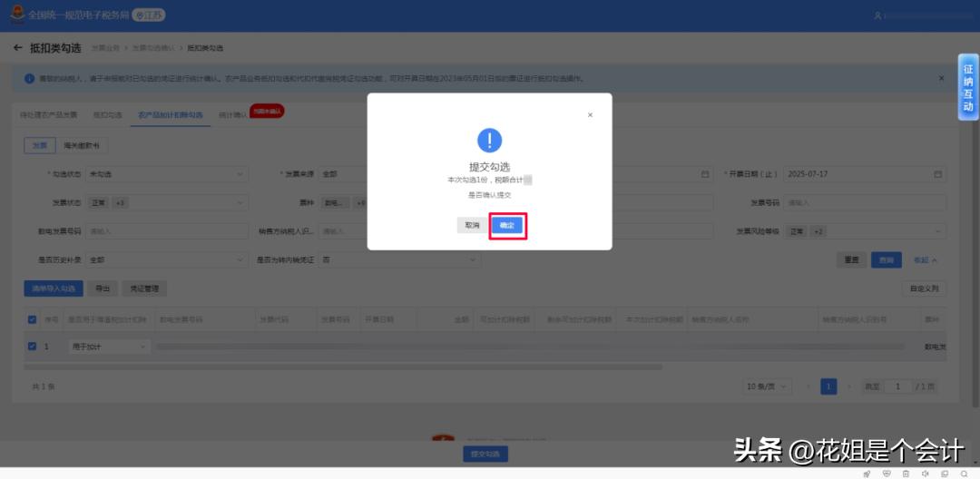Image resolution: width=980 pixels, height=479 pixels.
Task: Click the blue 确定 button in dialog
Action: click(507, 226)
